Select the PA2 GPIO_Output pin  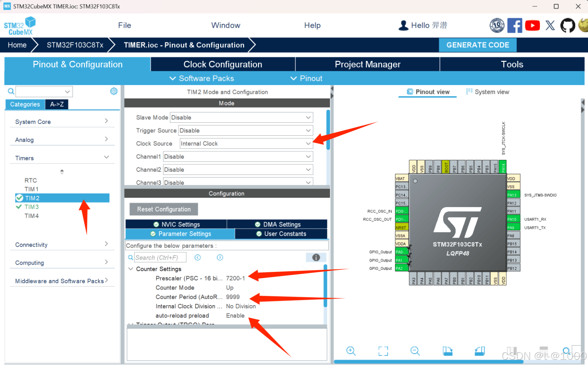point(402,268)
